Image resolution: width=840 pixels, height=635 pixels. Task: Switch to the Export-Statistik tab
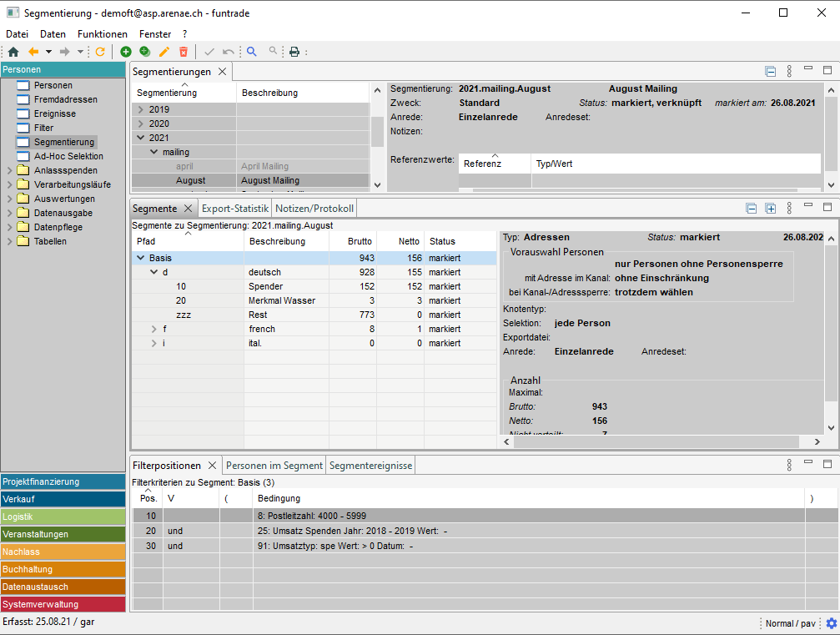(235, 209)
